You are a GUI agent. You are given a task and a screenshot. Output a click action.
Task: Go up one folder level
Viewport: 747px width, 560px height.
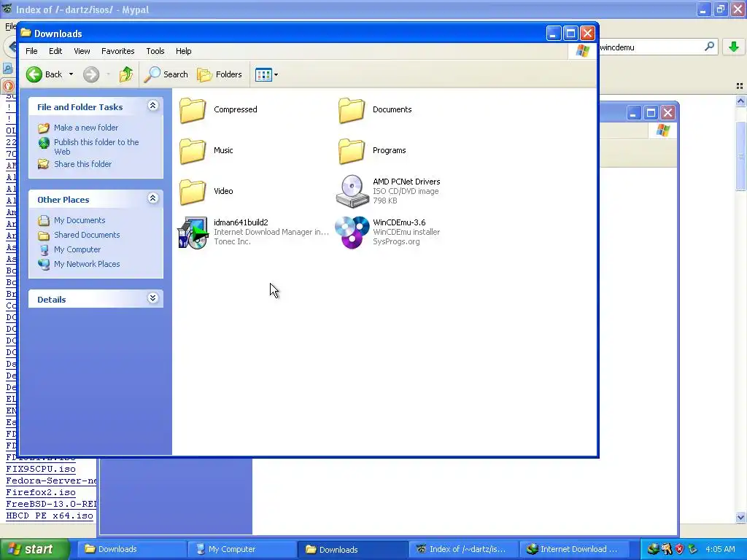point(125,74)
